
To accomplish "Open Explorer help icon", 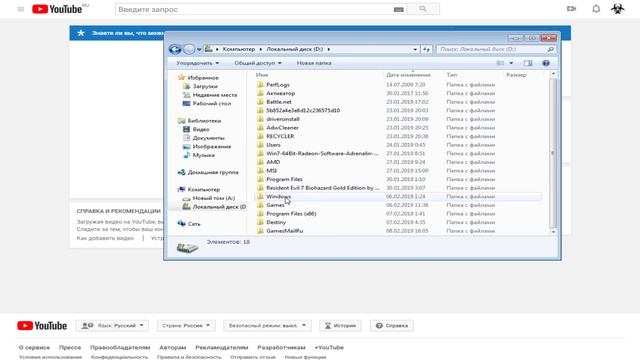I will point(546,63).
